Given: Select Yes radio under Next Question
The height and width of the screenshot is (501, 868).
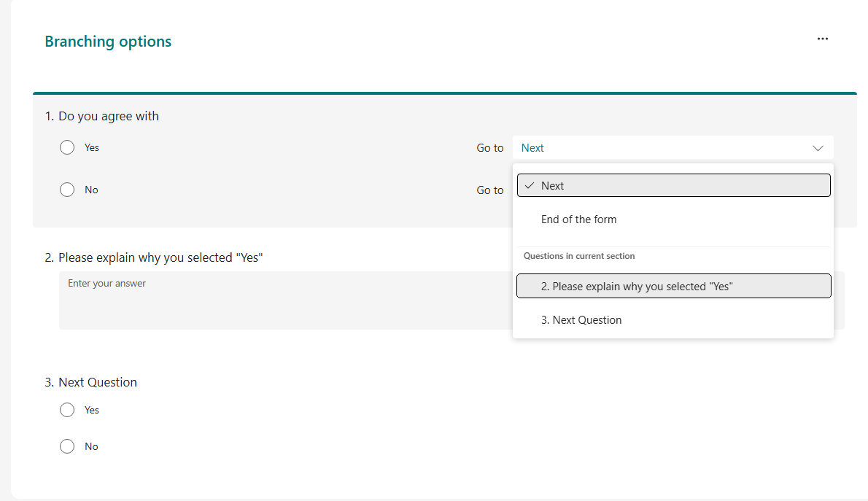Looking at the screenshot, I should coord(67,410).
